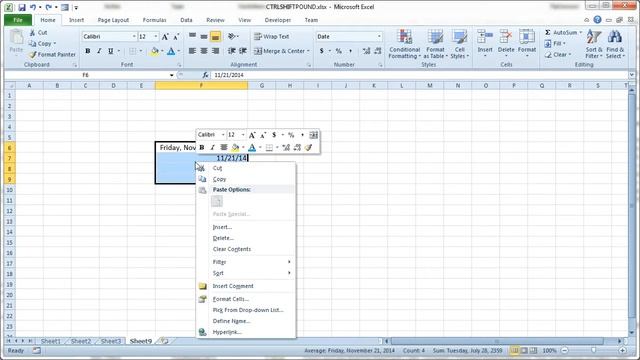Image resolution: width=640 pixels, height=360 pixels.
Task: Click the AutoSum button
Action: click(560, 32)
